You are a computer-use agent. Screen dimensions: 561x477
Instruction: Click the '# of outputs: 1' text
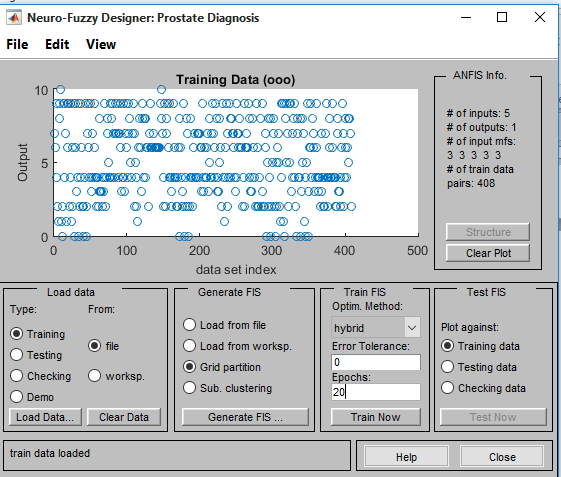pyautogui.click(x=481, y=127)
